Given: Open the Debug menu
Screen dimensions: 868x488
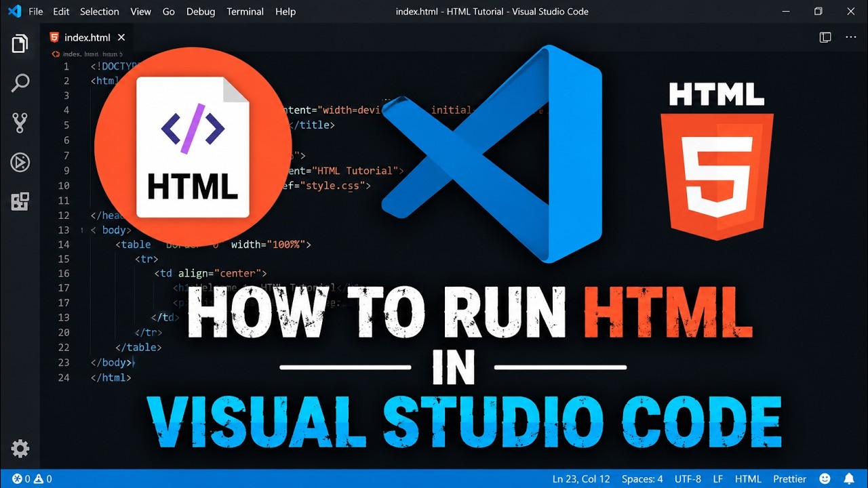Looking at the screenshot, I should (x=201, y=12).
